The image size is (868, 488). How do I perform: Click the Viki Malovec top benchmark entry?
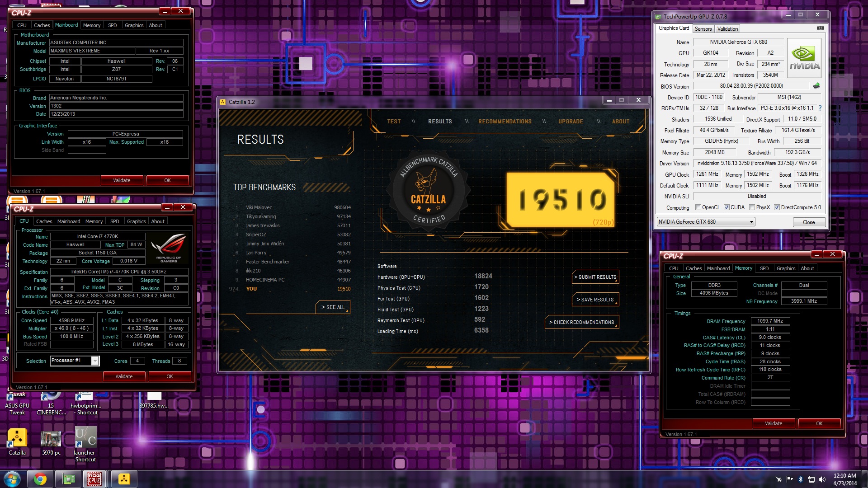click(x=292, y=207)
